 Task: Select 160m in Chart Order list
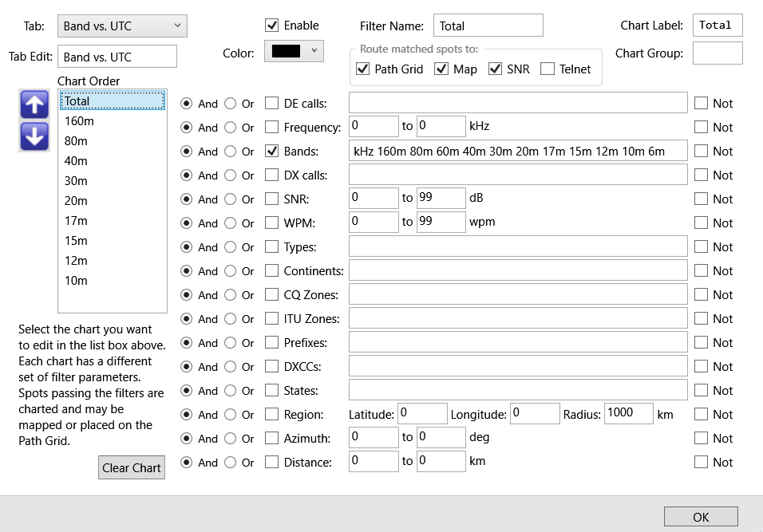[113, 121]
